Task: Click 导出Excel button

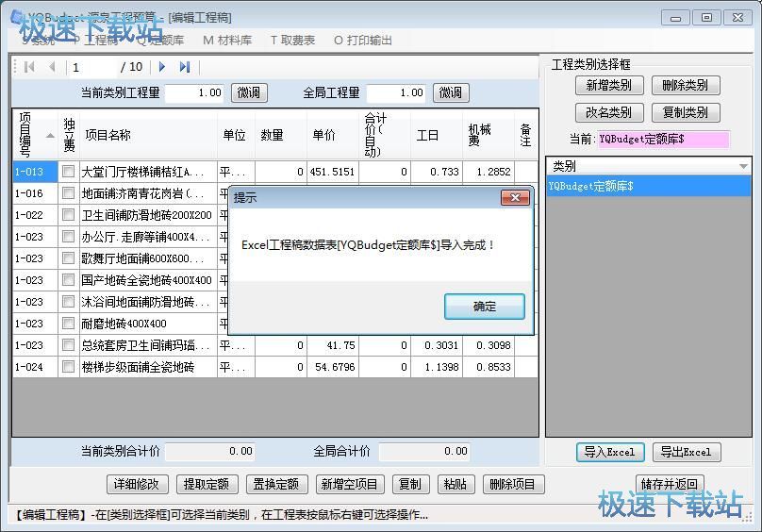Action: [687, 452]
